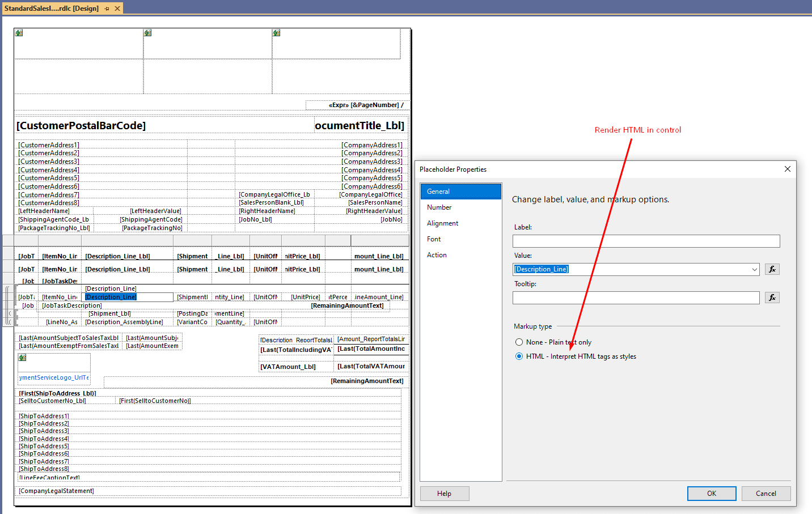The height and width of the screenshot is (514, 812).
Task: Open expression editor for Tooltip field
Action: 772,298
